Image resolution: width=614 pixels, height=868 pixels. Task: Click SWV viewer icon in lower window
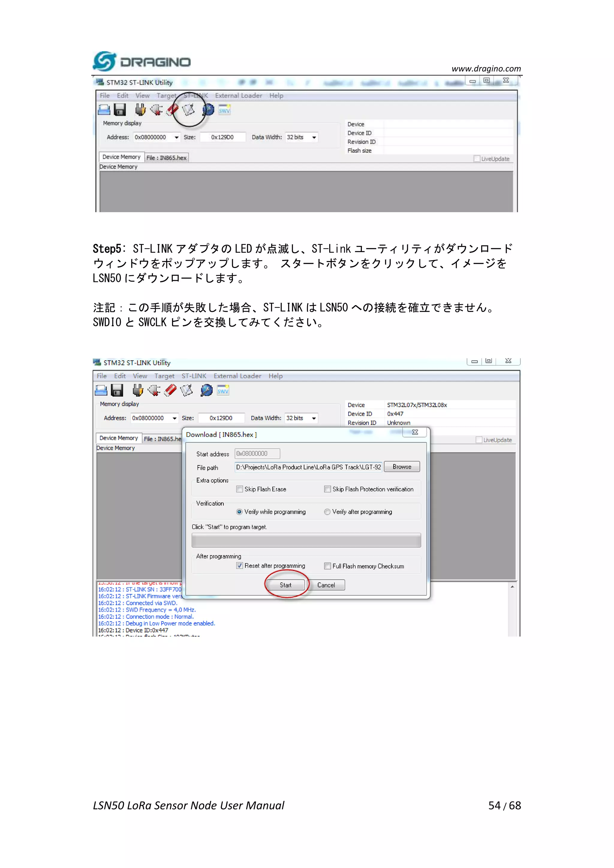pyautogui.click(x=223, y=390)
